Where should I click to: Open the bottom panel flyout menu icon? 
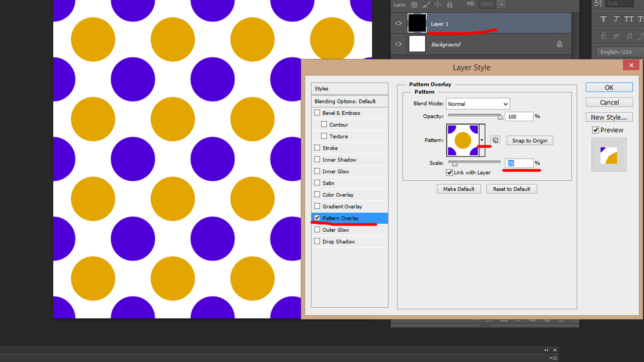coord(553,358)
